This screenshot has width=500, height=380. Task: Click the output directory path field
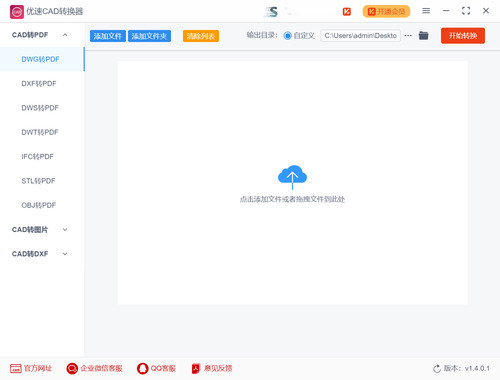tap(360, 36)
